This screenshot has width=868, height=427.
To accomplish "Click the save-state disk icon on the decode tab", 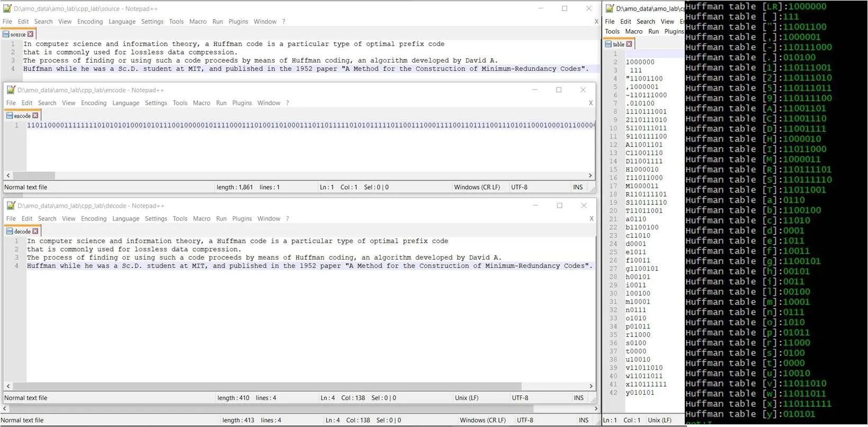I will coord(10,232).
